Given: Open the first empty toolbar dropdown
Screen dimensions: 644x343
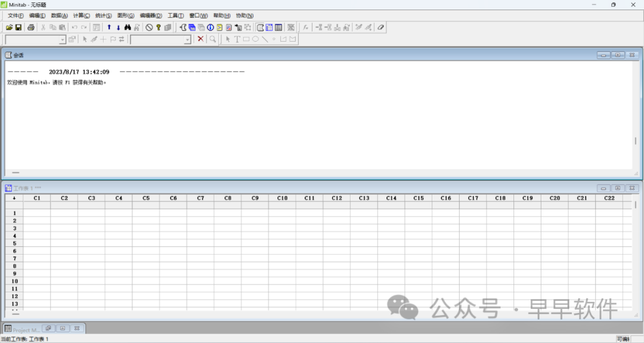Looking at the screenshot, I should pyautogui.click(x=62, y=39).
